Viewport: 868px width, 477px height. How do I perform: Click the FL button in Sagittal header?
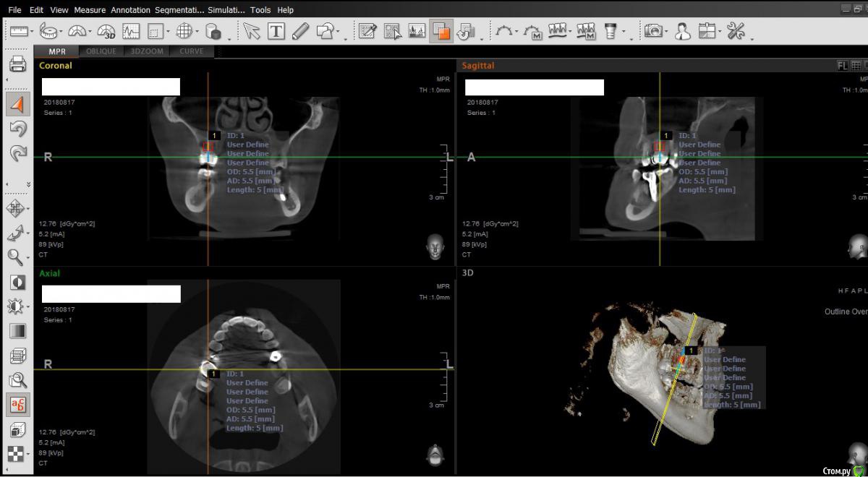pyautogui.click(x=842, y=65)
